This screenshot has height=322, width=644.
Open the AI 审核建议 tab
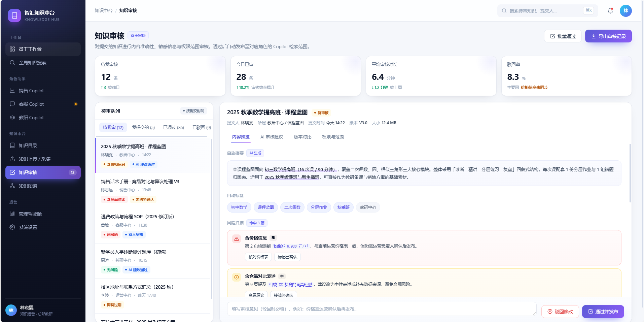(x=272, y=137)
